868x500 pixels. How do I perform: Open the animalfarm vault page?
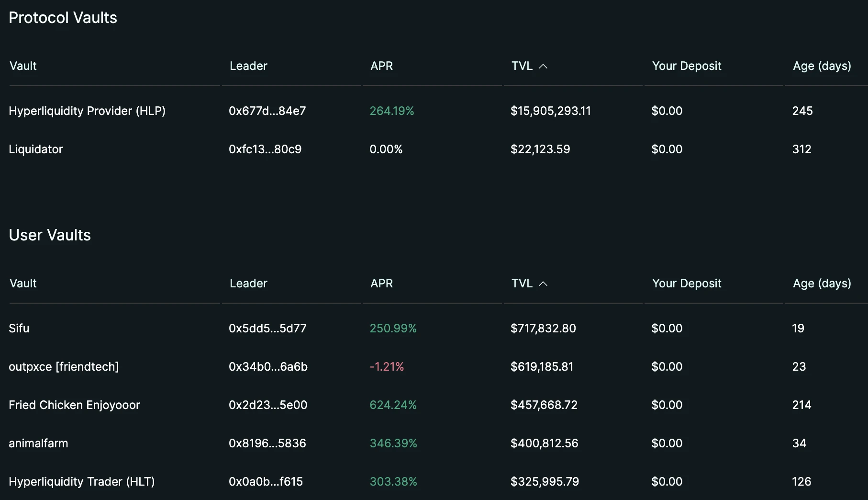click(x=38, y=443)
